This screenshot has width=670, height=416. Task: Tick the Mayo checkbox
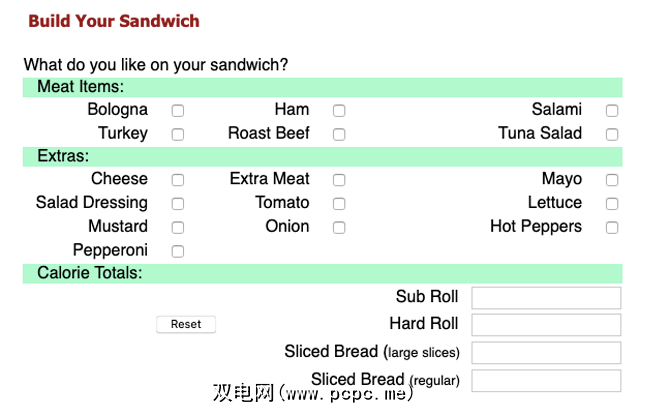[x=612, y=181]
